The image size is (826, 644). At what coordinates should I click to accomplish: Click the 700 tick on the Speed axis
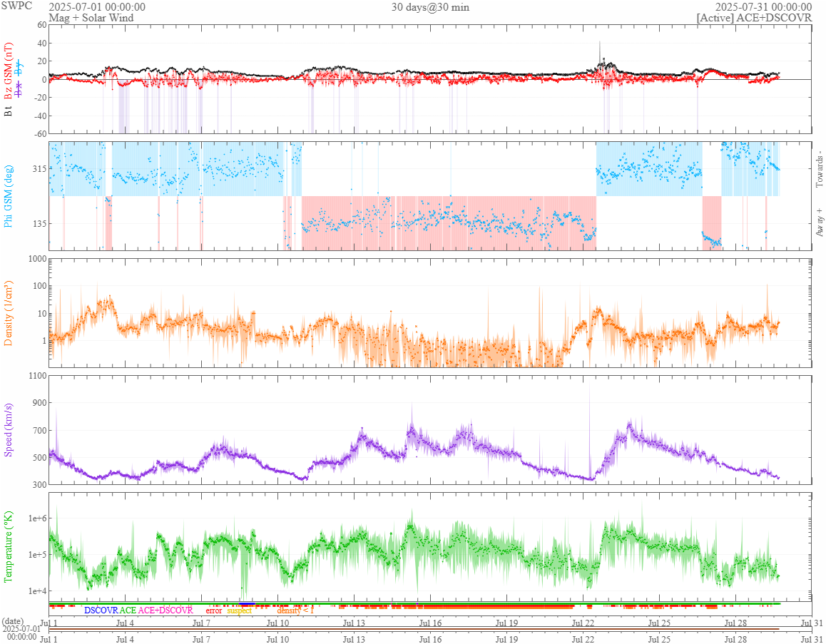(x=40, y=431)
